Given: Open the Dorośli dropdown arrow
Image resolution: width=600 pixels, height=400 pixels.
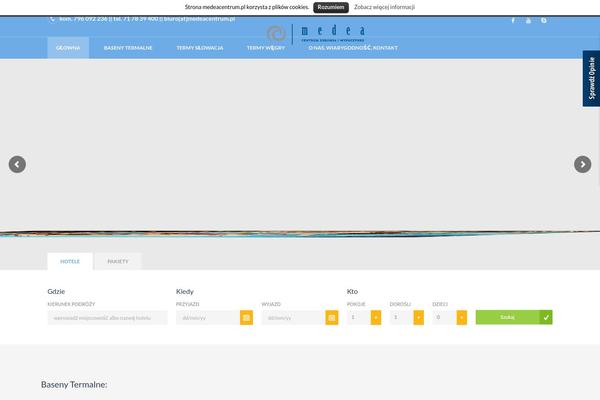Looking at the screenshot, I should (419, 318).
